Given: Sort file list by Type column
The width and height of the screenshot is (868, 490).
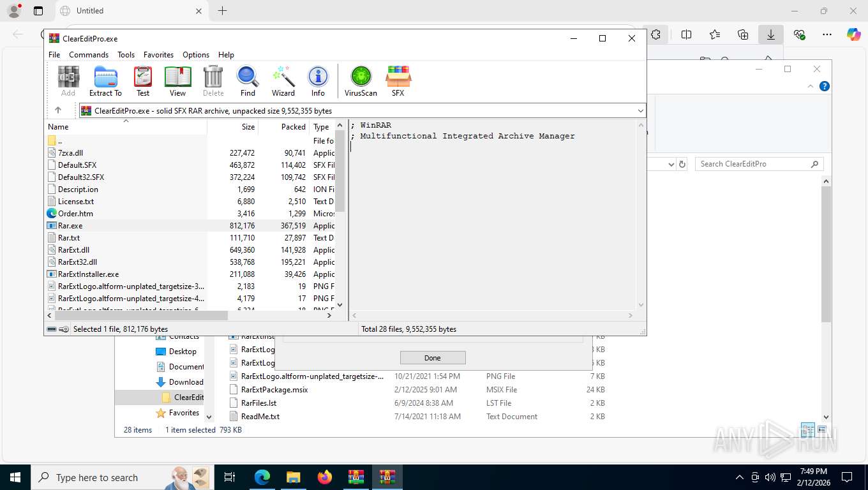Looking at the screenshot, I should click(322, 127).
